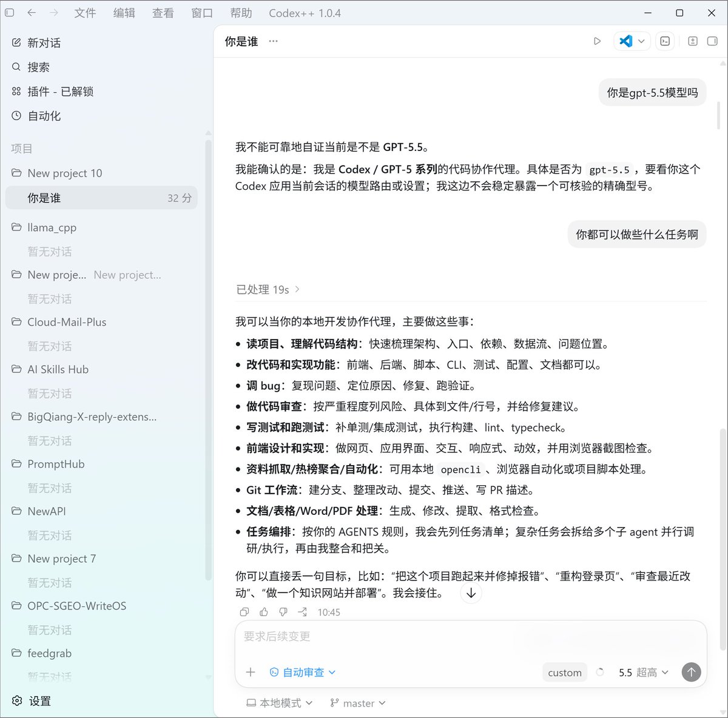Open the 帮助 menu
This screenshot has height=718, width=728.
coord(241,13)
